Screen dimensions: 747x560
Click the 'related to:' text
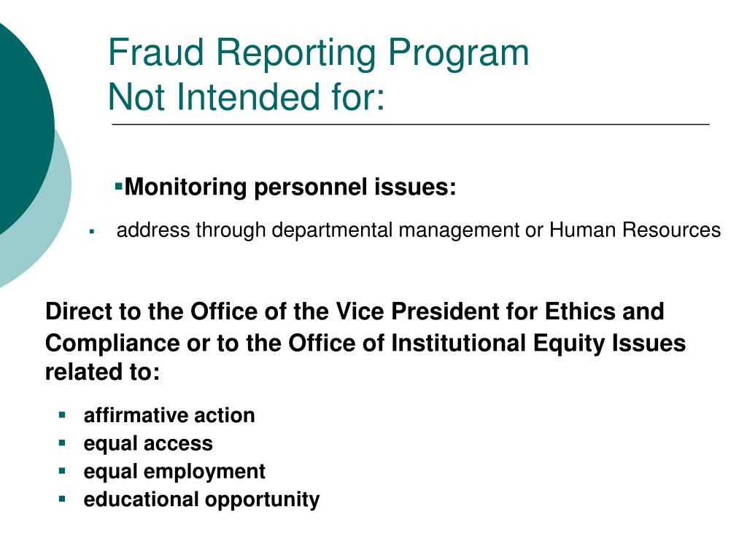(102, 372)
